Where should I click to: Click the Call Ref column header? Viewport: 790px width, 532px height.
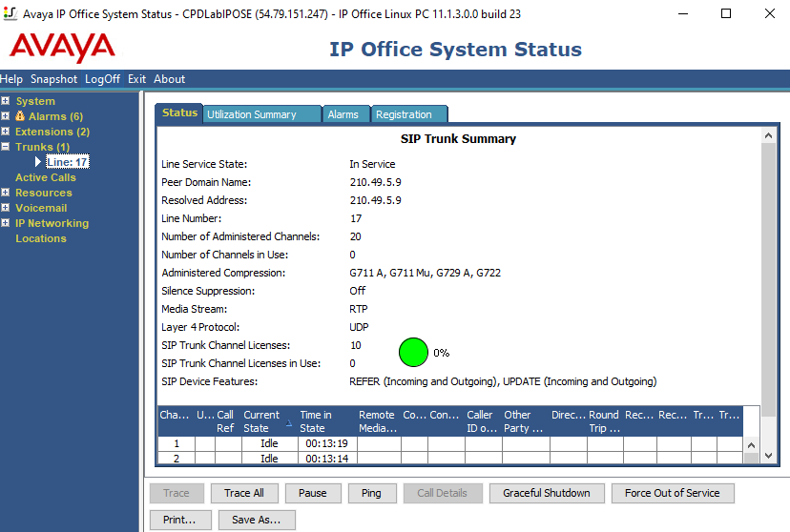click(x=227, y=421)
